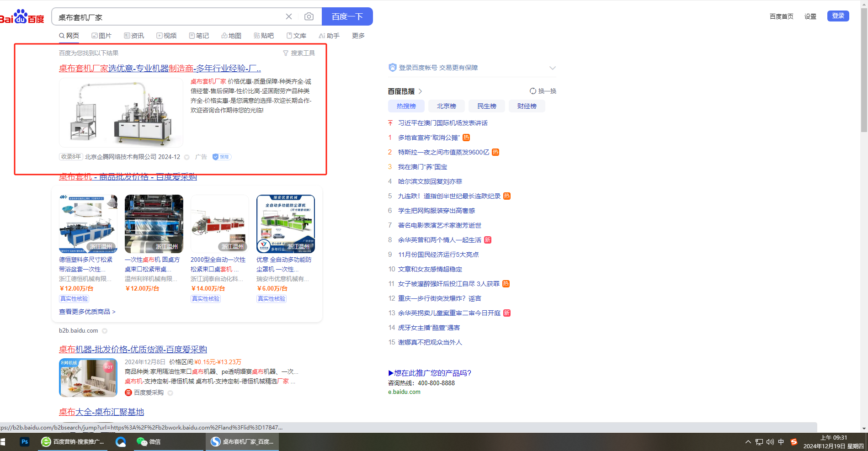Switch to the 笔记 tab

click(x=199, y=36)
